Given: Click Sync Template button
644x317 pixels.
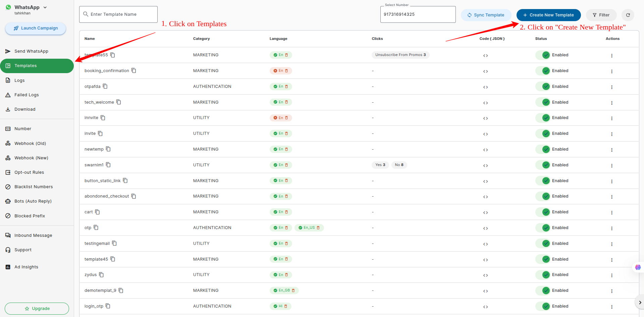Looking at the screenshot, I should coord(486,15).
